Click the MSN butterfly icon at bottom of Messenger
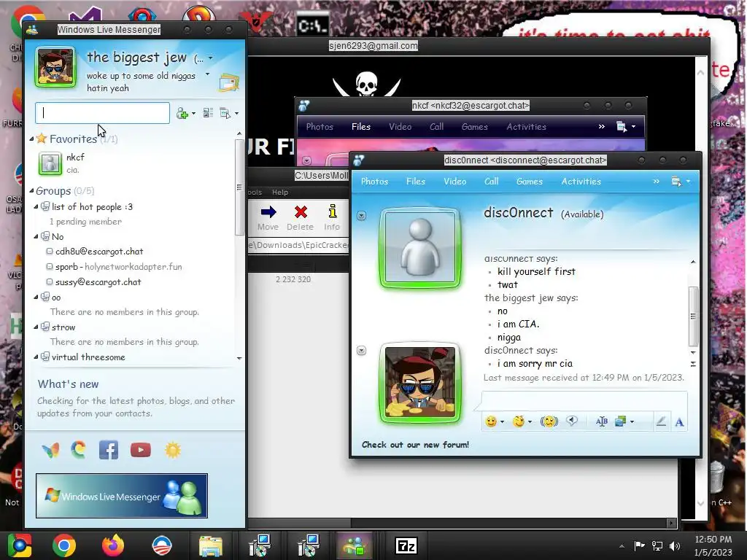This screenshot has width=747, height=560. [51, 450]
